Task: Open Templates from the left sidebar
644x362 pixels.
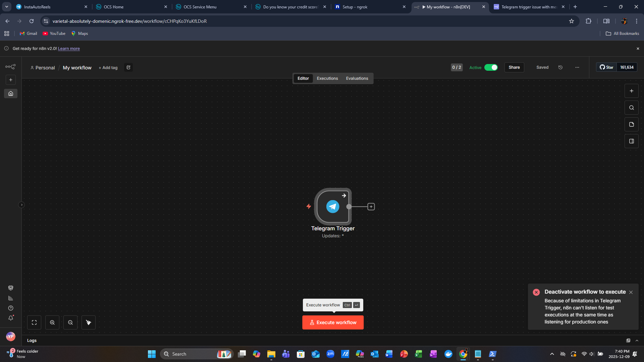Action: [11, 288]
